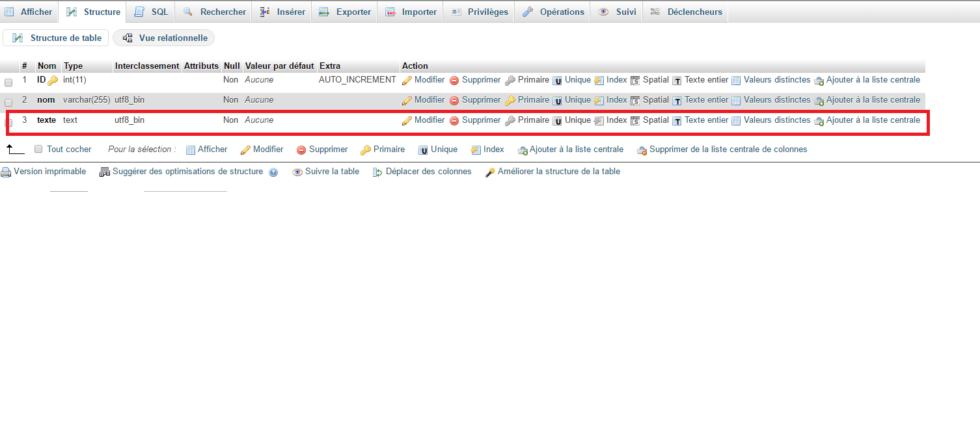Click the Primaire key icon on ID row
980x429 pixels.
[x=510, y=79]
